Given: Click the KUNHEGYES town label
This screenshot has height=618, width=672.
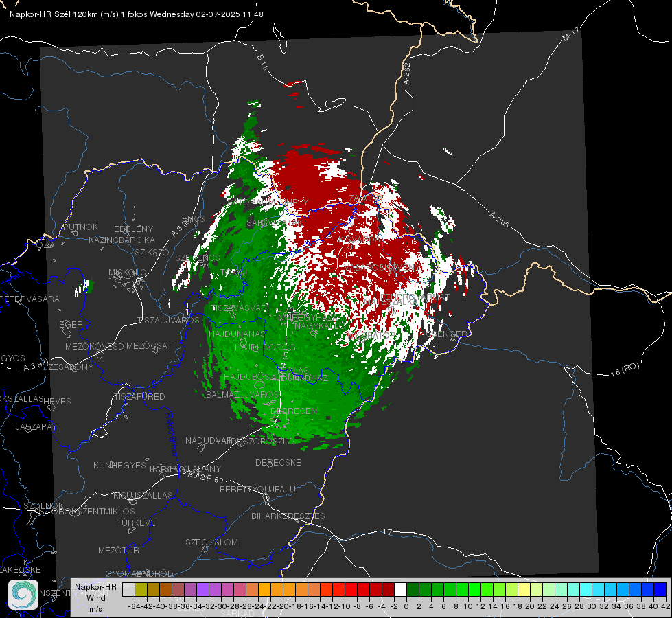Looking at the screenshot, I should (119, 465).
